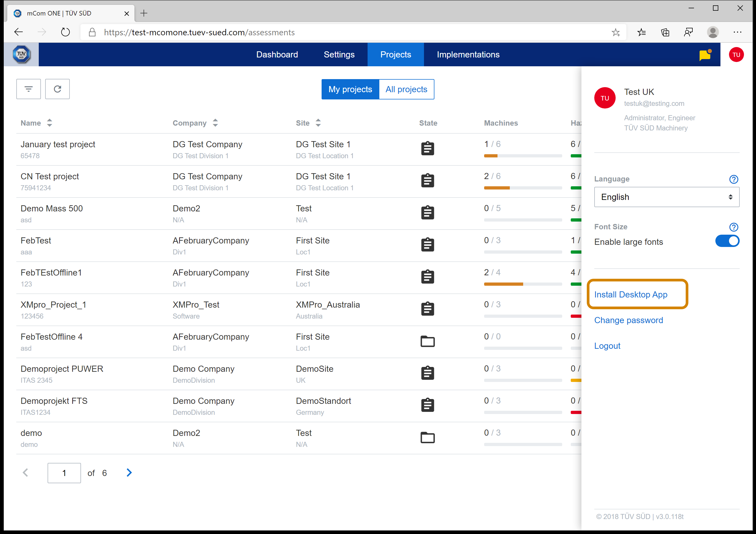The width and height of the screenshot is (756, 534).
Task: Click the Install Desktop App link
Action: pos(631,294)
